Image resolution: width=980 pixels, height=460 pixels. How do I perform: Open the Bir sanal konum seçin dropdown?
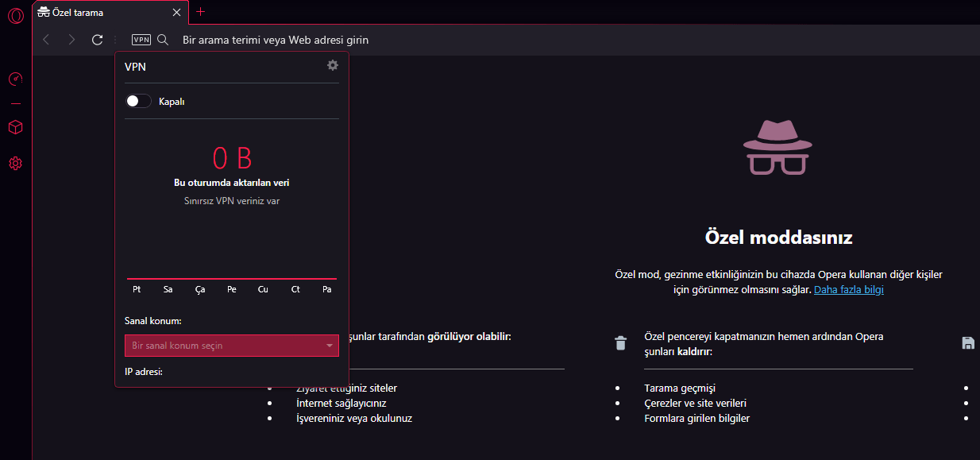pos(232,346)
